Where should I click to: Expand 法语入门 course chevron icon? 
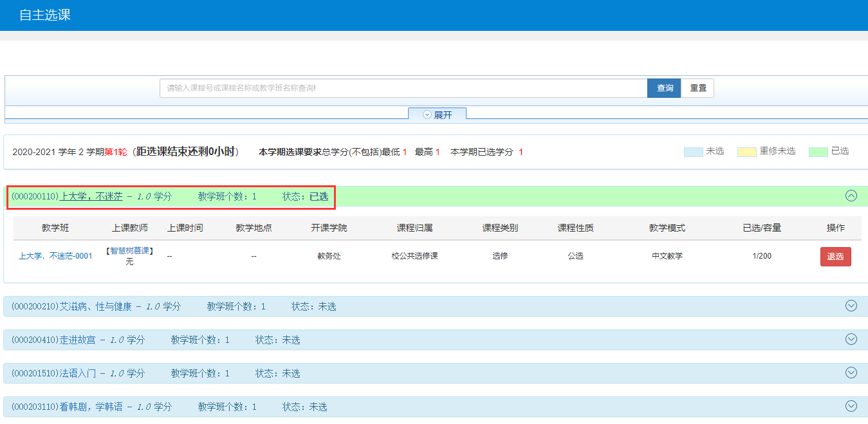(851, 373)
